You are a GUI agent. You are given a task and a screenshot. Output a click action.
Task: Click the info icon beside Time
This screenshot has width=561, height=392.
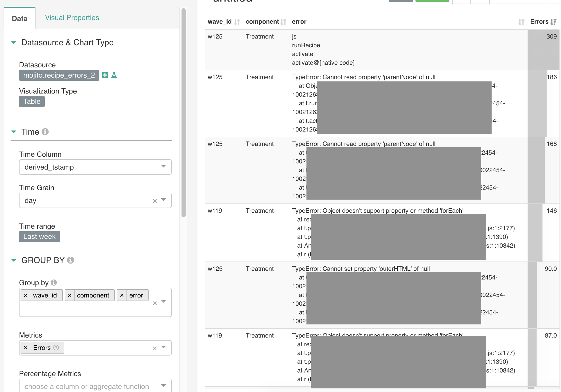pos(46,132)
